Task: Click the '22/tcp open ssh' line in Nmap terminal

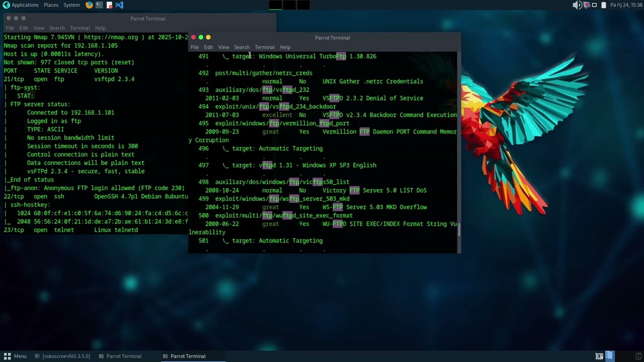Action: 96,196
